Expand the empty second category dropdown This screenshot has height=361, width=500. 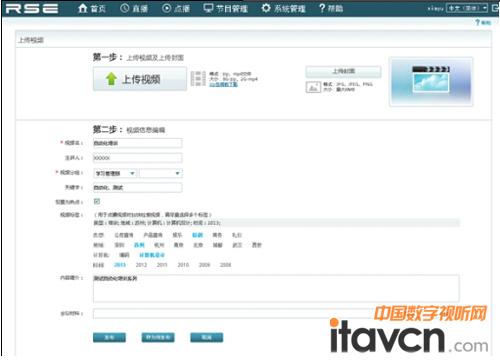point(161,173)
